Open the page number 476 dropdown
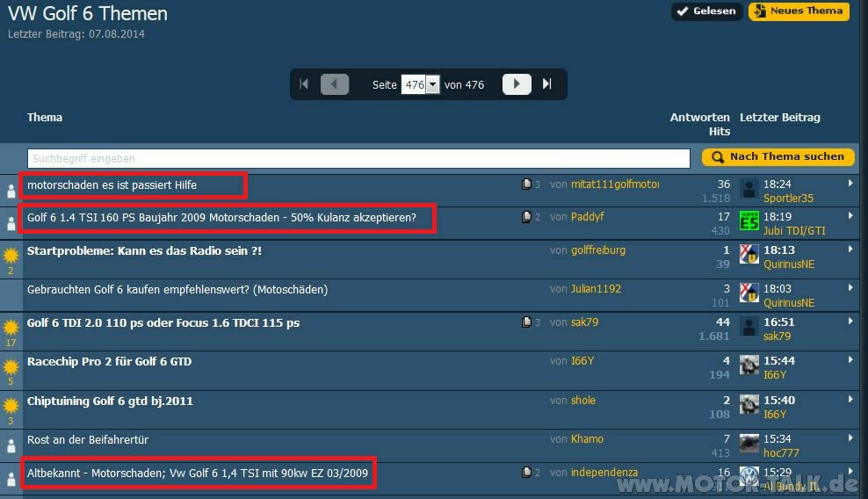 coord(432,85)
